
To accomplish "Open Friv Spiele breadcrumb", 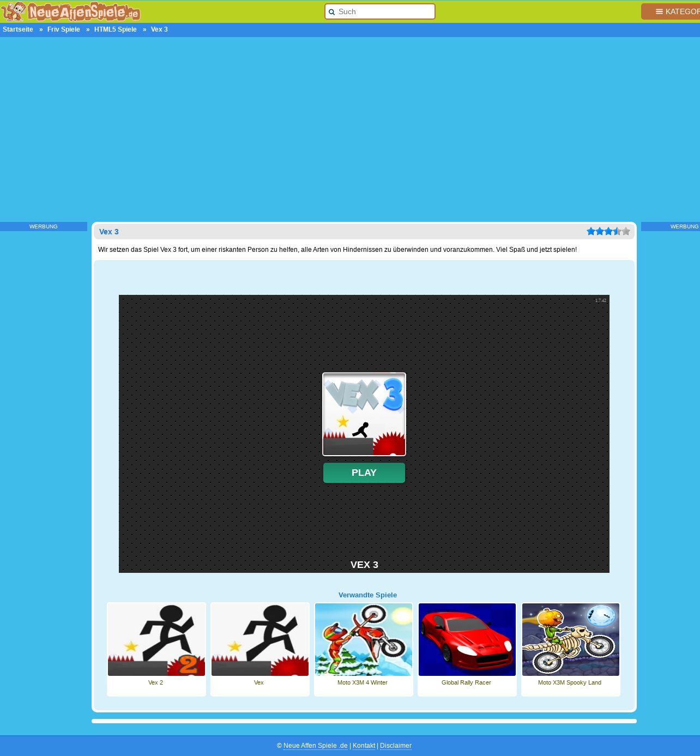I will (64, 29).
